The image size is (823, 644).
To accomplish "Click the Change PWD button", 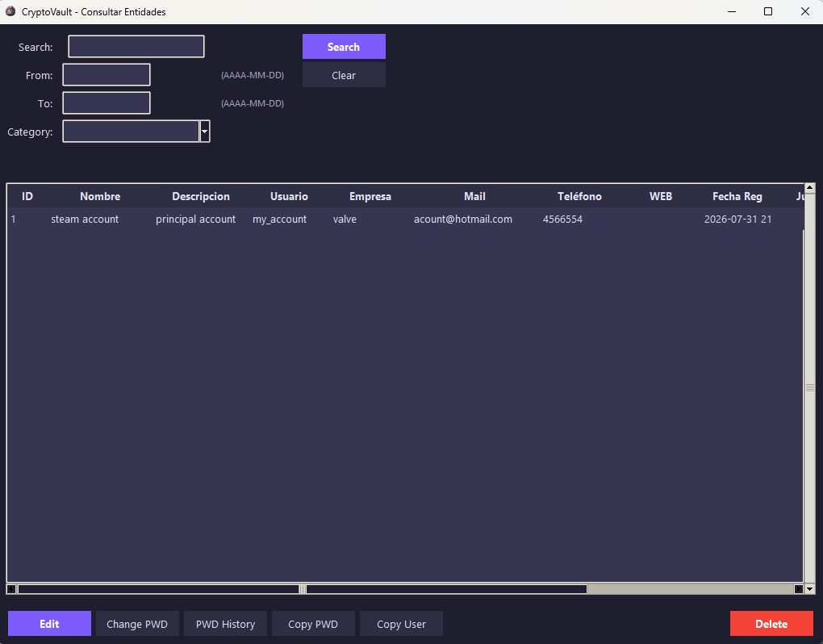I will click(x=137, y=624).
